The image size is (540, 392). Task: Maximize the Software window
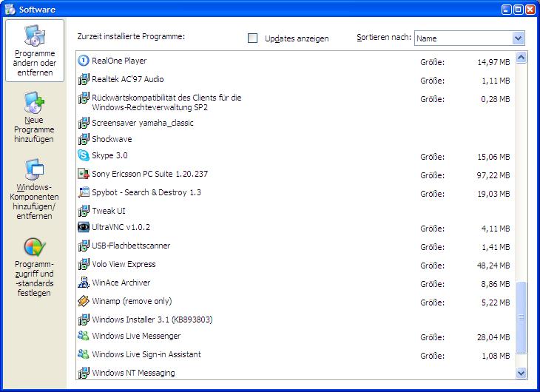tap(519, 10)
